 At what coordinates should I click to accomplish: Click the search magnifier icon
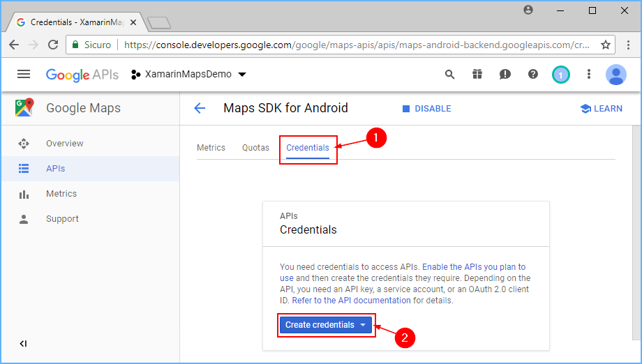tap(449, 75)
